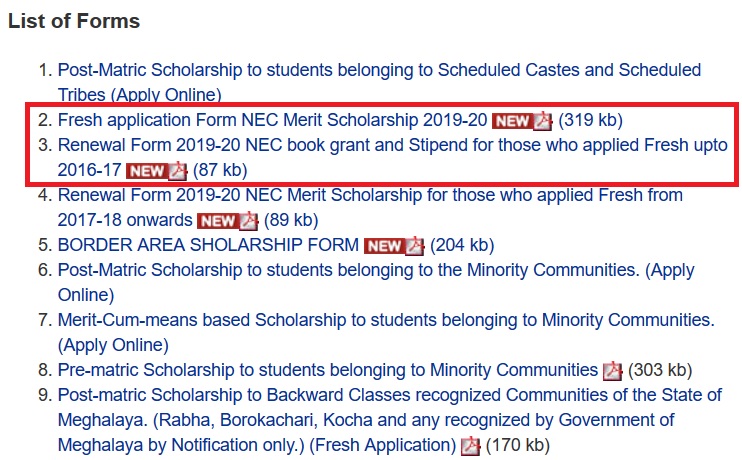The height and width of the screenshot is (460, 742).
Task: Click PDF icon next to 303 kb
Action: point(613,370)
